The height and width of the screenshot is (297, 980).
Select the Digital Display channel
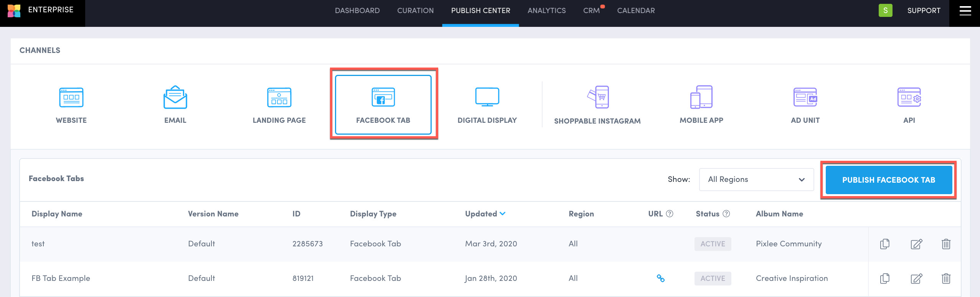(x=487, y=97)
